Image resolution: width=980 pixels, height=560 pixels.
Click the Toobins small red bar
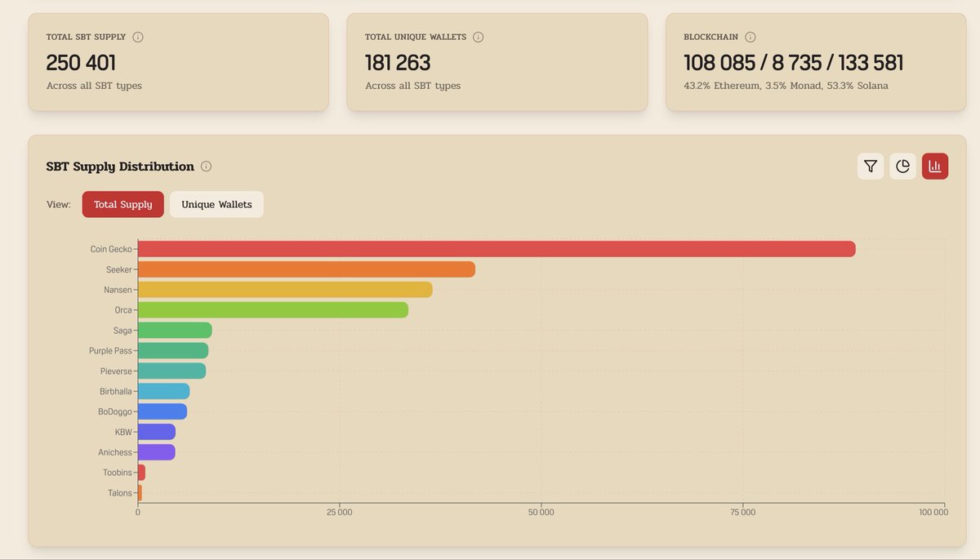pos(141,473)
